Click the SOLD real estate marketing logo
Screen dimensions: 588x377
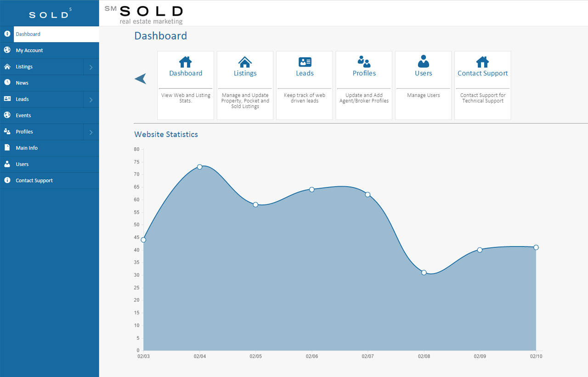(145, 14)
